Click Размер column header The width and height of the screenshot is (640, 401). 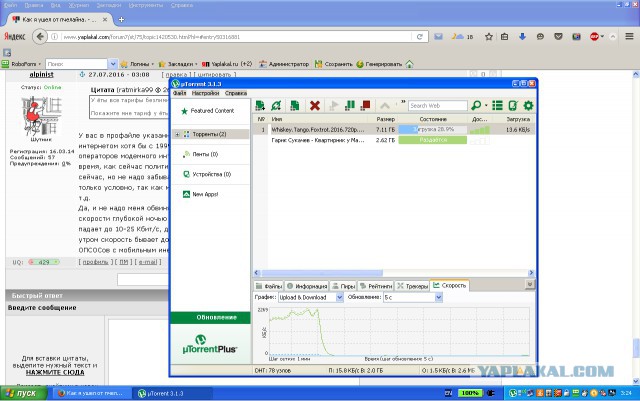[385, 119]
